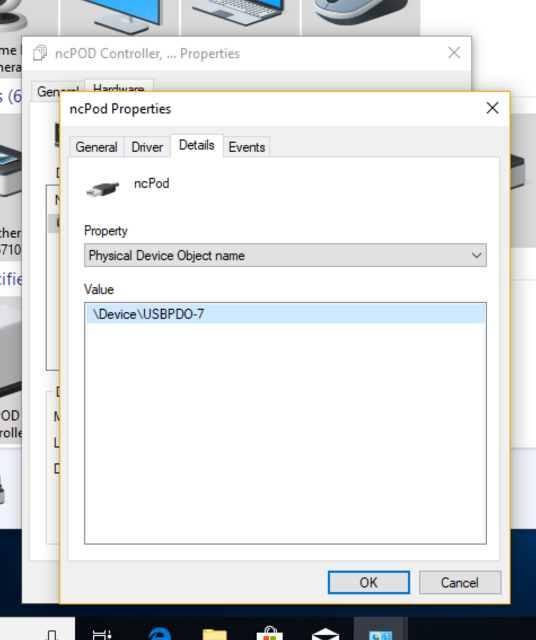Viewport: 536px width, 640px height.
Task: Open the Events tab
Action: click(247, 147)
